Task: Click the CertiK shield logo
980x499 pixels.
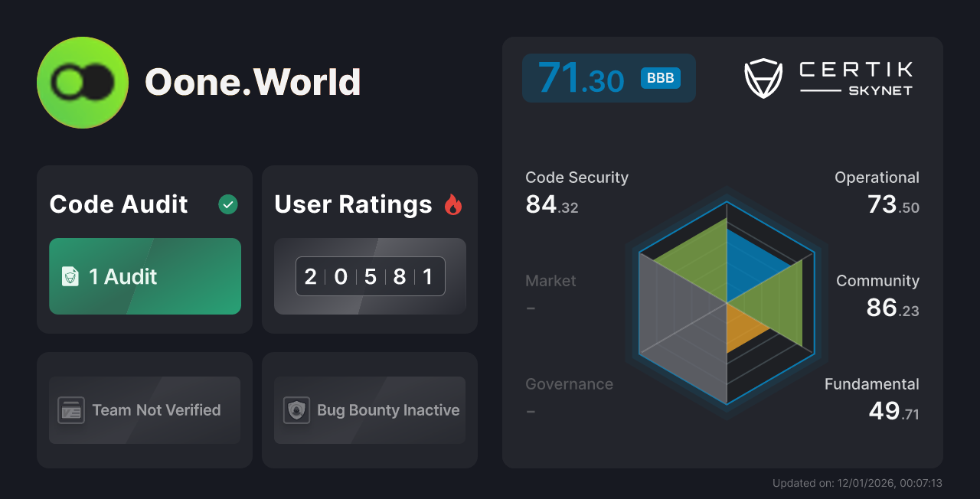Action: (x=763, y=77)
